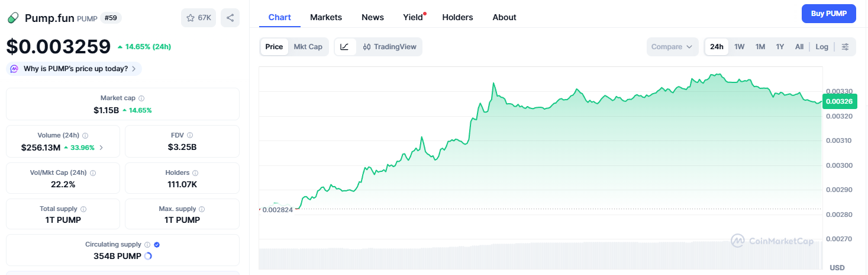Image resolution: width=868 pixels, height=275 pixels.
Task: Open the Holders tab
Action: [458, 17]
